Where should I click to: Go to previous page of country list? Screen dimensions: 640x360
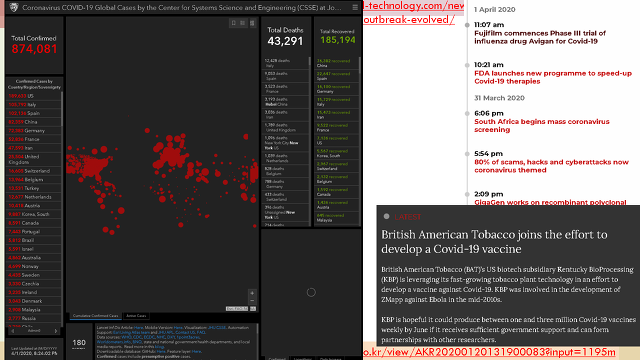[13, 331]
